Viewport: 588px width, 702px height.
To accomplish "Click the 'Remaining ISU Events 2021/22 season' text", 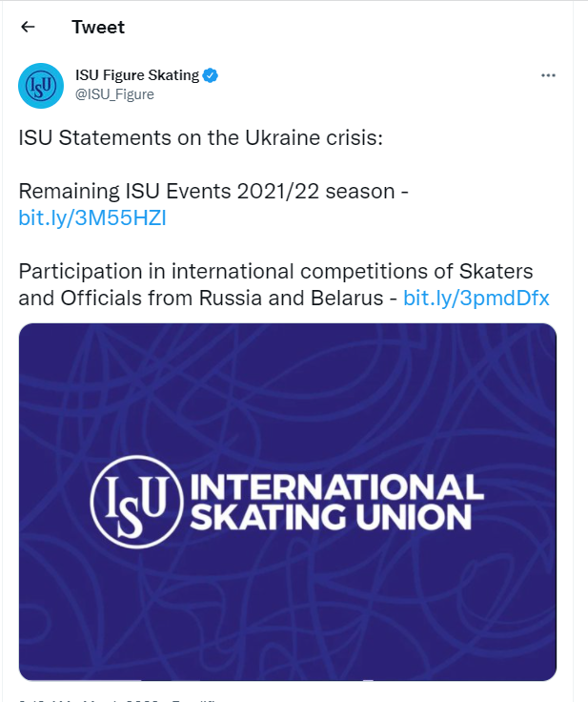I will click(208, 191).
